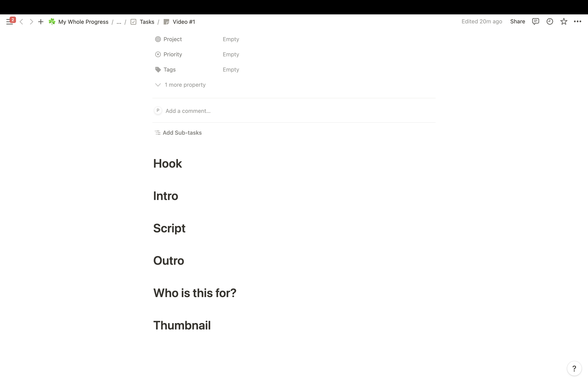Open the Priority property Empty value
Screen dimensions: 588x382
(231, 54)
